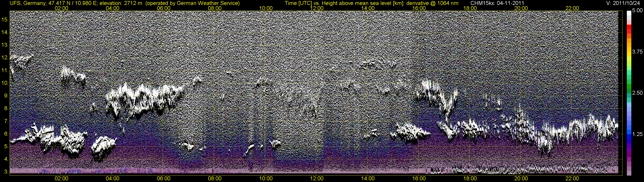Click the '08:00' label on the top time axis

(x=215, y=8)
